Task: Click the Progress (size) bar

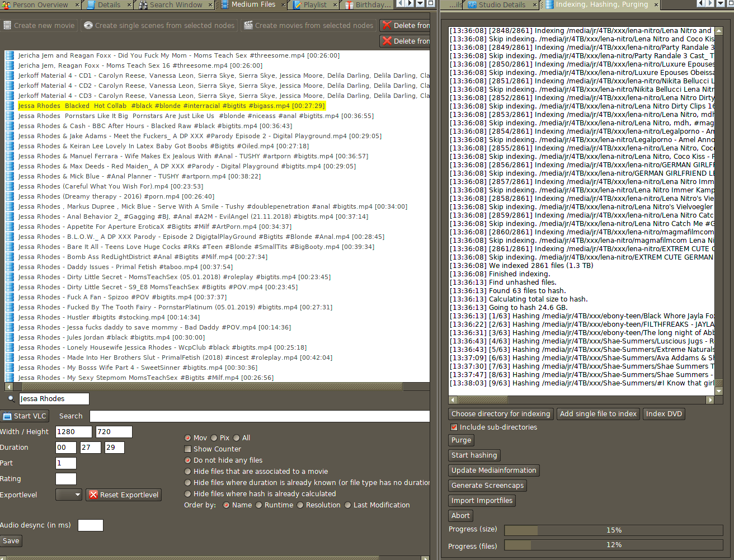Action: [x=613, y=530]
